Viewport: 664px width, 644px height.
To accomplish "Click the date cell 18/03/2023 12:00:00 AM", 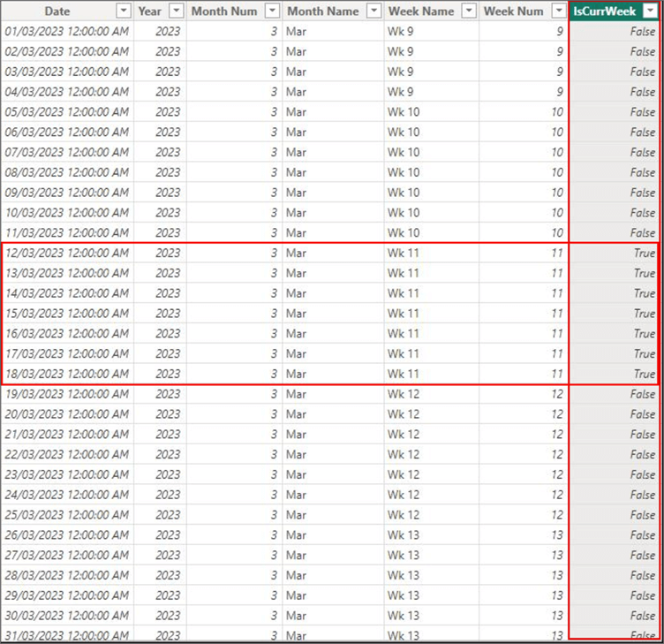I will pyautogui.click(x=67, y=374).
